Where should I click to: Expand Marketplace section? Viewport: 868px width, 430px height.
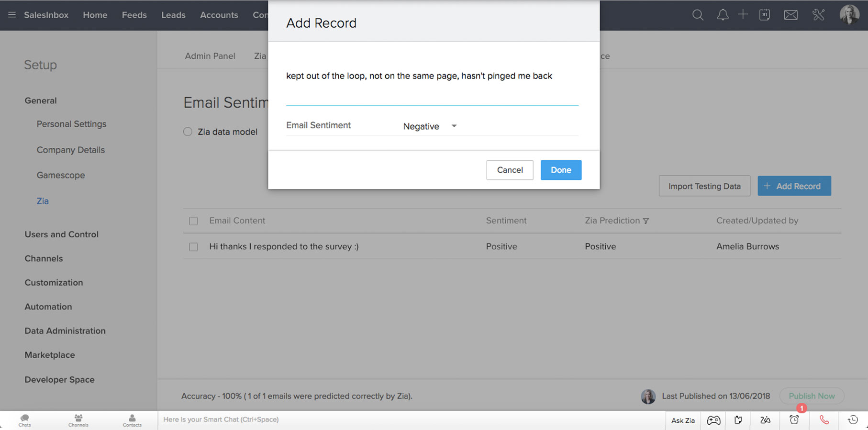click(50, 355)
